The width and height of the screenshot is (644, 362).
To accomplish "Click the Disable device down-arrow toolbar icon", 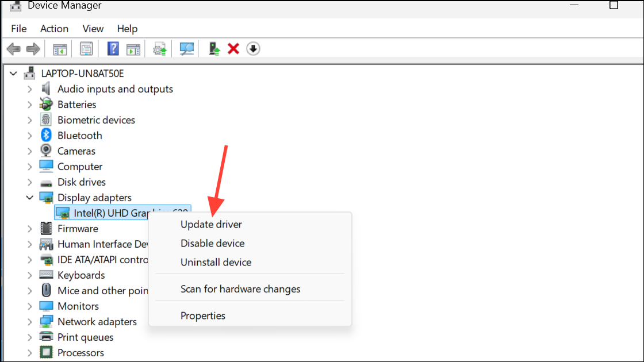I will pos(253,48).
